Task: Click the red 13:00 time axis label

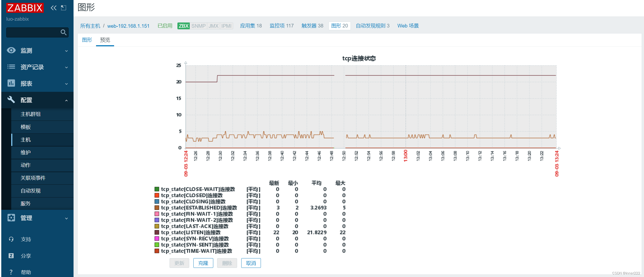Action: pyautogui.click(x=406, y=156)
